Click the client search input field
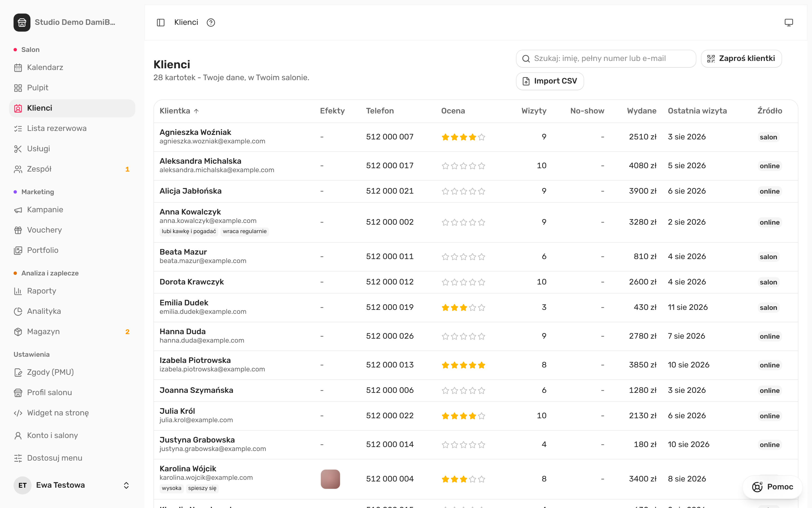The width and height of the screenshot is (812, 508). pos(606,58)
